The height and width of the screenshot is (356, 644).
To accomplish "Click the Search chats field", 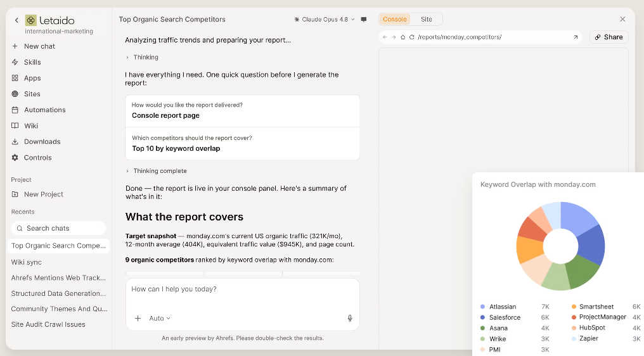I will 58,228.
